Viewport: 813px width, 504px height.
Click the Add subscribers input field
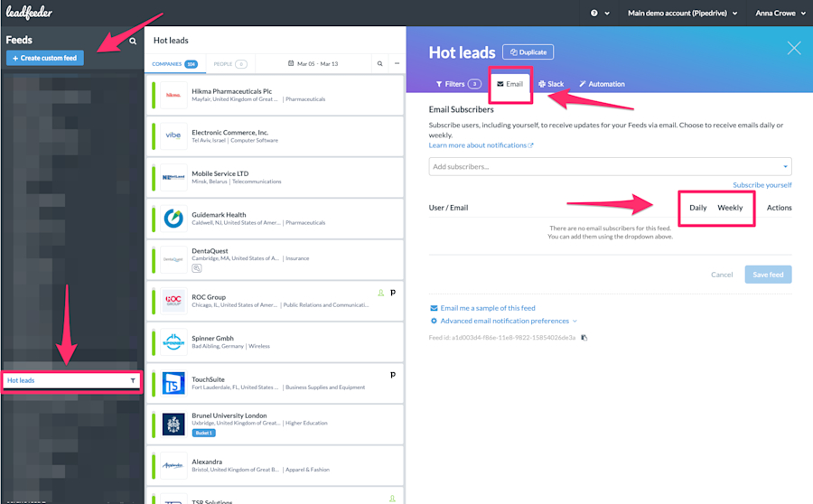[x=610, y=166]
